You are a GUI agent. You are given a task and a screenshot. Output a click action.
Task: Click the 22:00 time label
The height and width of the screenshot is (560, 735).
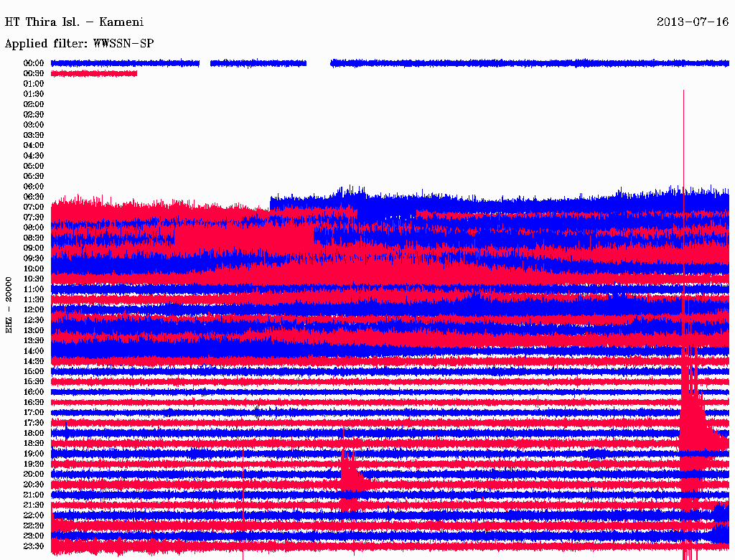[34, 515]
